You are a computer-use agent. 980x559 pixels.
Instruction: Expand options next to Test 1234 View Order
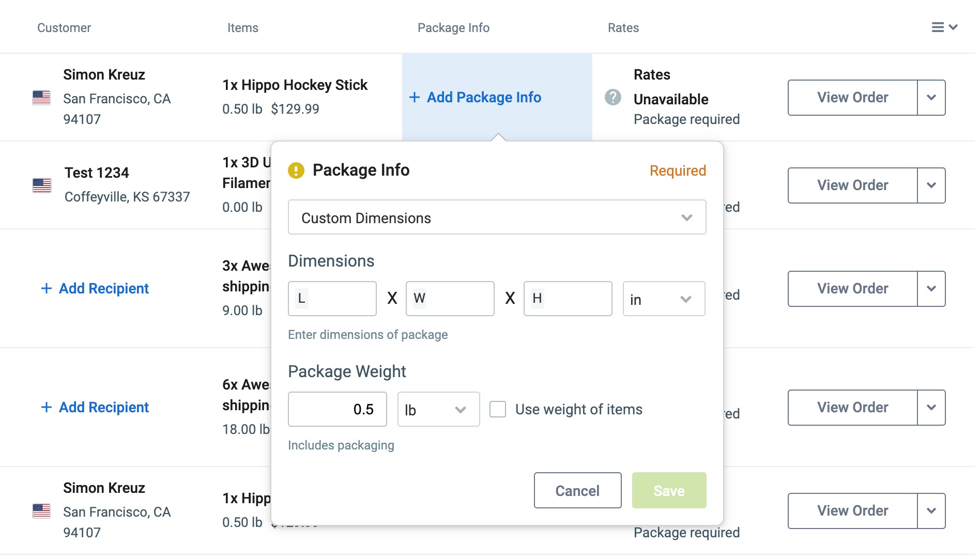click(x=931, y=185)
